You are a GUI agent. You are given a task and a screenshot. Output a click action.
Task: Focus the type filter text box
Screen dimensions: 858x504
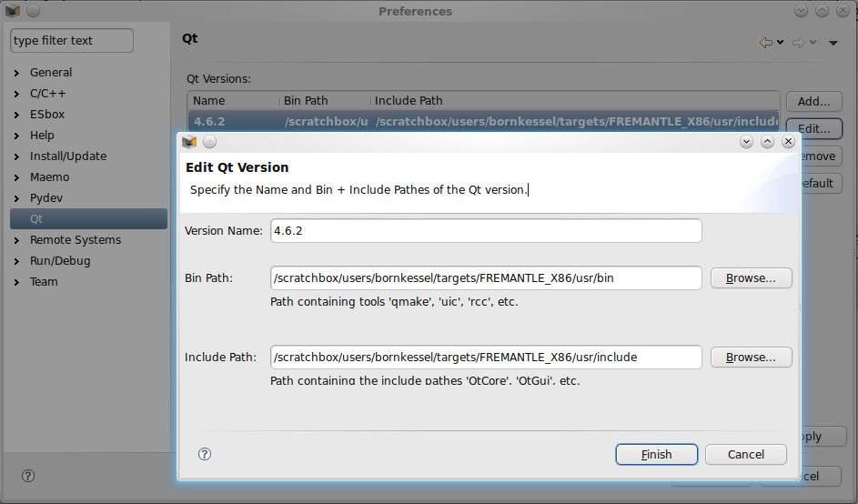click(x=72, y=41)
